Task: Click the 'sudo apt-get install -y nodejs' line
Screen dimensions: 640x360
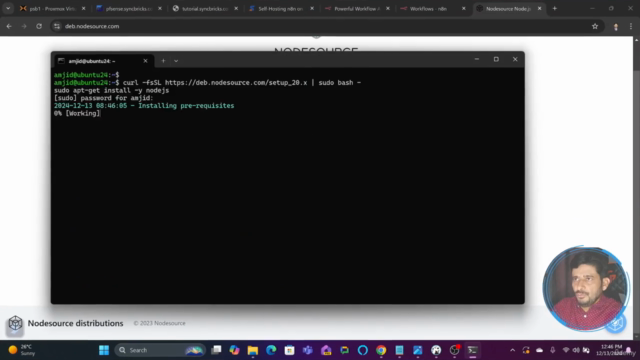Action: pos(111,90)
